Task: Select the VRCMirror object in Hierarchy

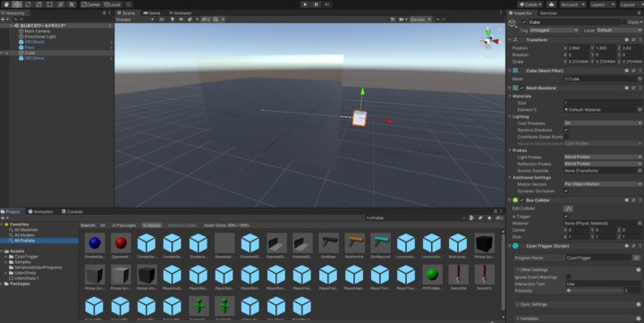Action: (x=34, y=58)
